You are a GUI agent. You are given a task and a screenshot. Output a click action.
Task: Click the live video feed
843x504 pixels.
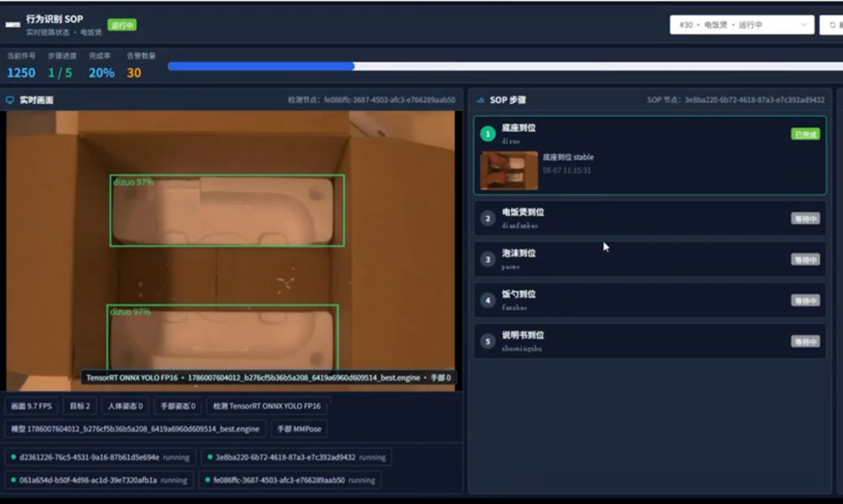click(x=231, y=250)
